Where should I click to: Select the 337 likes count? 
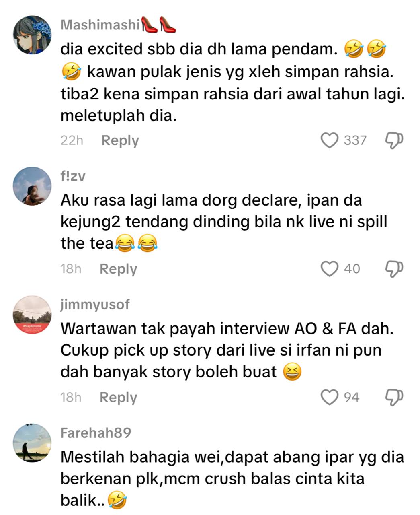click(x=355, y=140)
